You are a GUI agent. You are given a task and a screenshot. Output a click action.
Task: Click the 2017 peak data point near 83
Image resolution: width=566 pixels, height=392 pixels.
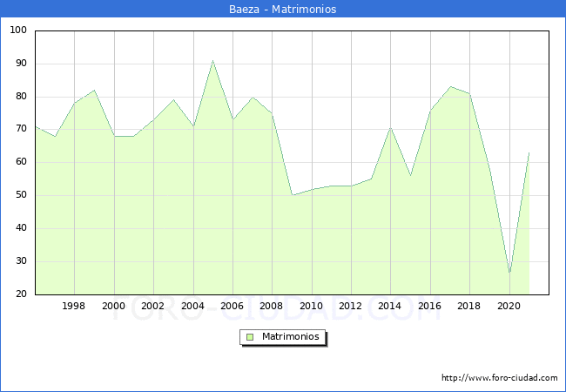[x=450, y=86]
